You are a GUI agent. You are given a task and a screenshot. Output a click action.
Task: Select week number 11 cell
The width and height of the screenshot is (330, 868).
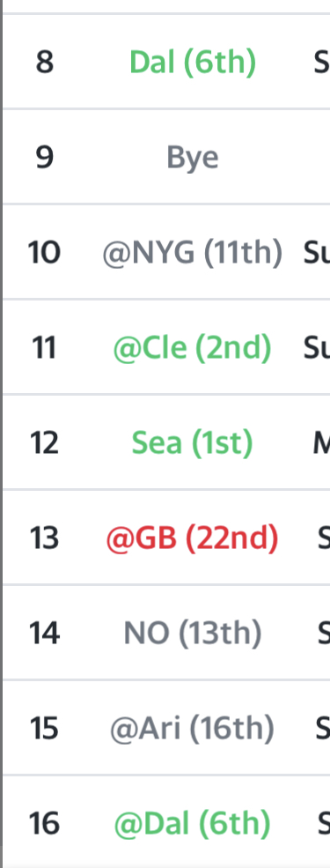[44, 348]
